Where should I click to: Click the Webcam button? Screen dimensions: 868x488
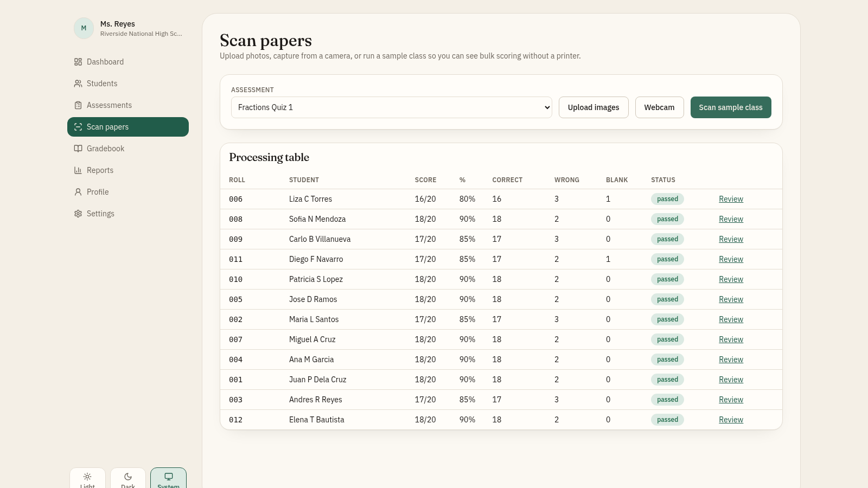pyautogui.click(x=659, y=107)
